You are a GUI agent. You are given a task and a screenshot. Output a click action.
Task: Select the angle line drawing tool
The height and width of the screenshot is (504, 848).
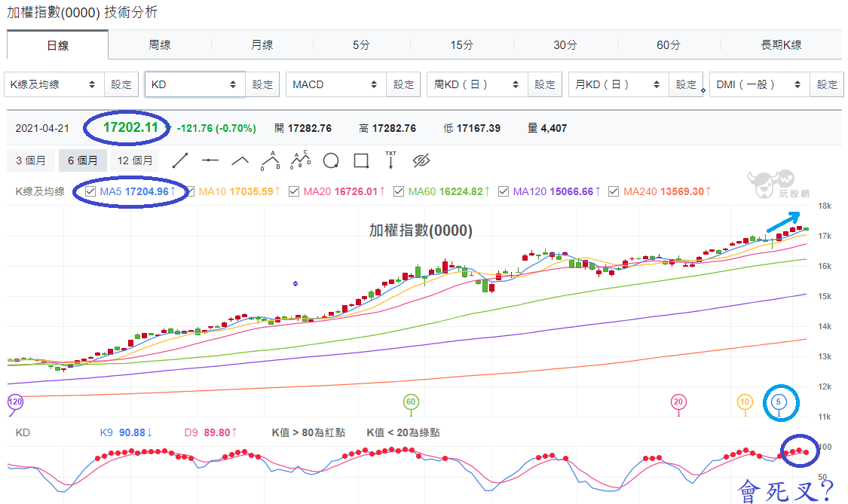240,160
